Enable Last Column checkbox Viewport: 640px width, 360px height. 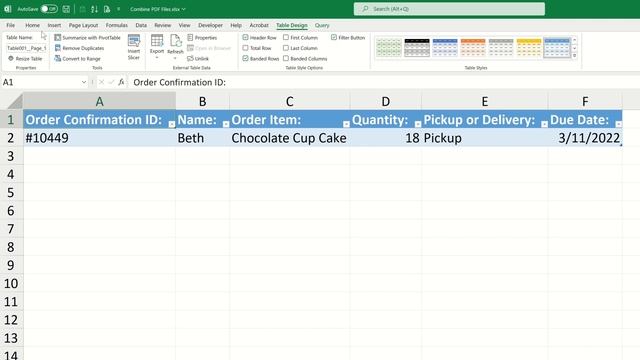(286, 48)
